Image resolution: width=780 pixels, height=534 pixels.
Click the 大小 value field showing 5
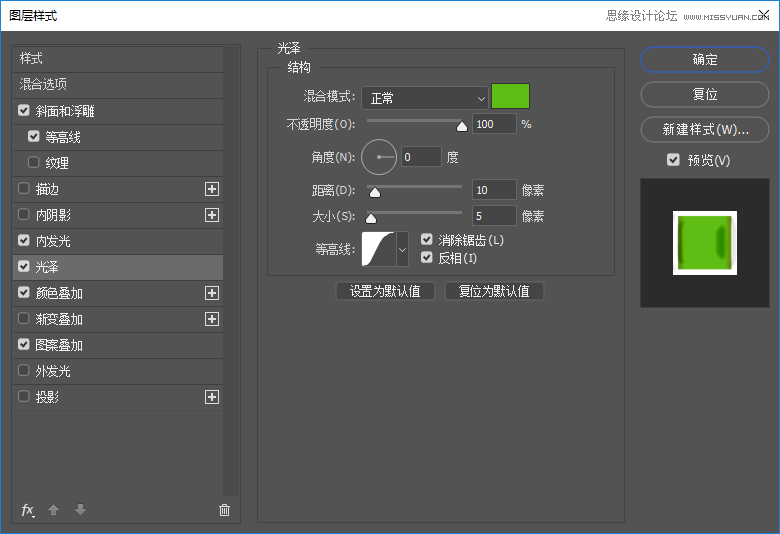494,216
